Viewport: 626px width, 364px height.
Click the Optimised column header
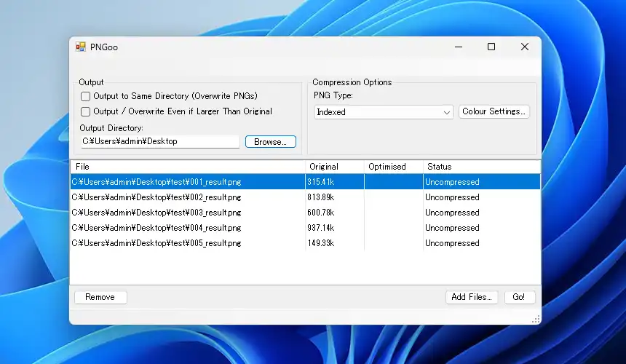click(394, 167)
